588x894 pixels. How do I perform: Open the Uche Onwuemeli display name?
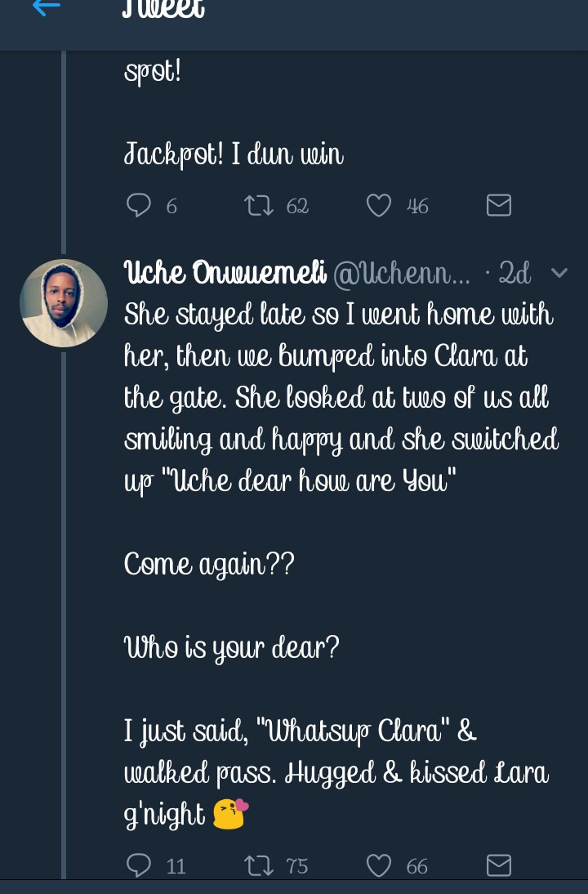225,274
